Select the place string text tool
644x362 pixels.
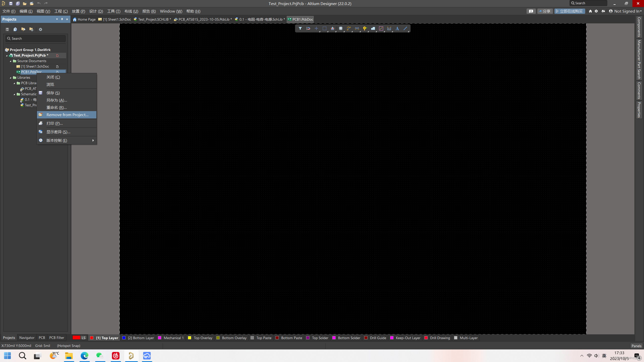click(397, 28)
